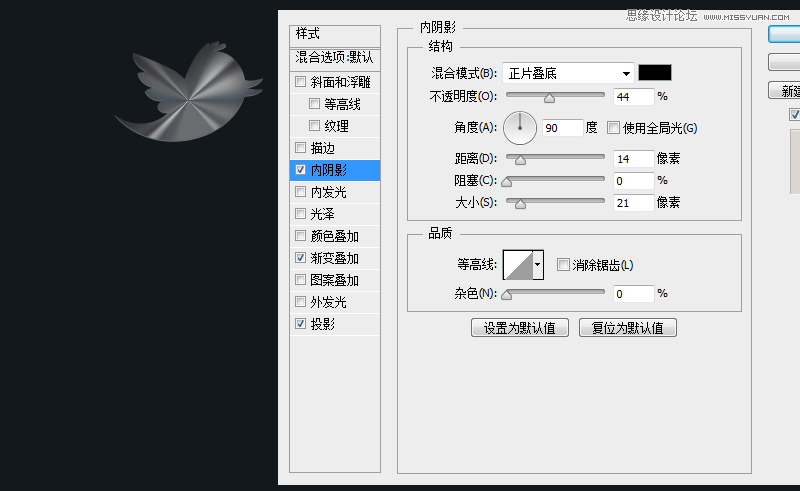Select the 渐变叠加 style row

[335, 258]
